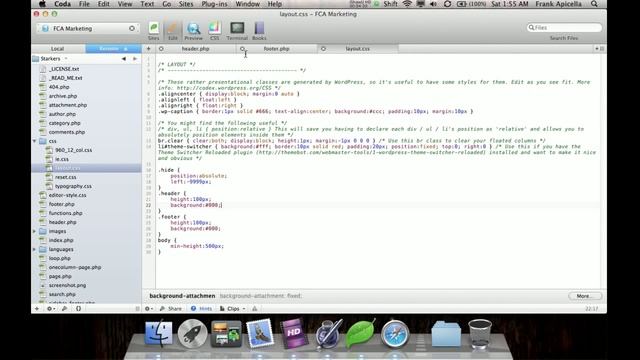Open the CSS editor icon
The height and width of the screenshot is (360, 640).
click(215, 31)
